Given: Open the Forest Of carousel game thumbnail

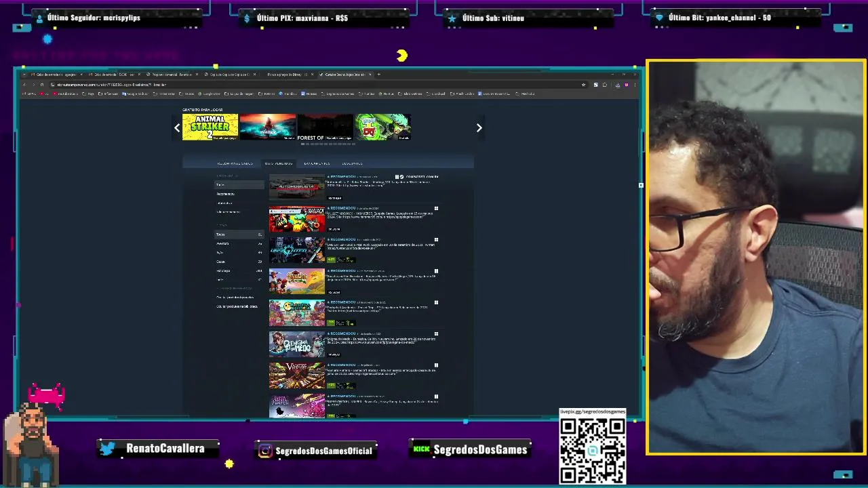Looking at the screenshot, I should 325,127.
